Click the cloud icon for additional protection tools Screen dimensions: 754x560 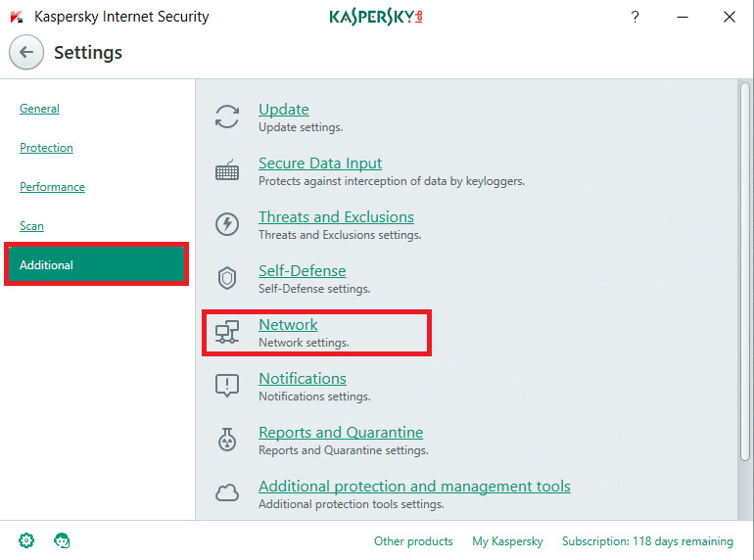point(227,492)
